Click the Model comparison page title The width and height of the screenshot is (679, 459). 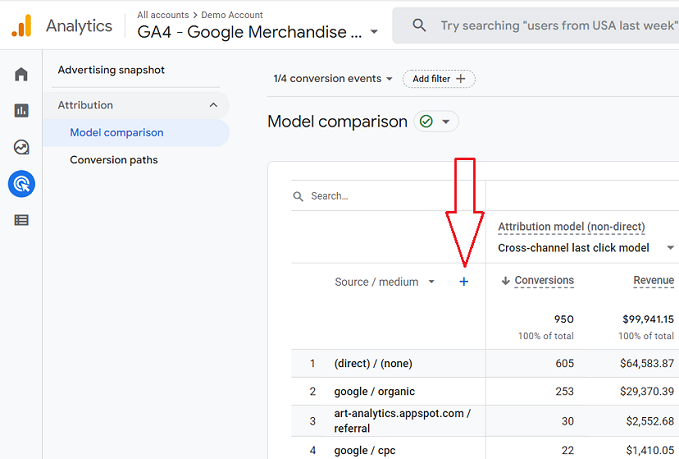point(337,121)
